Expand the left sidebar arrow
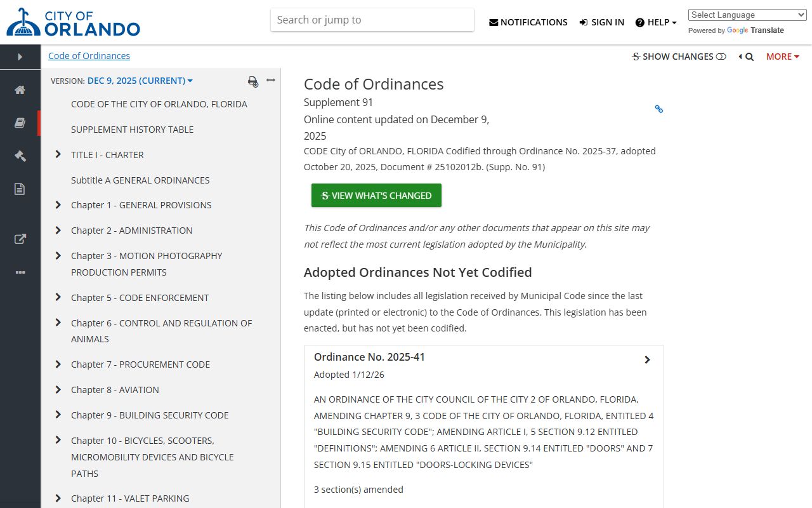This screenshot has width=812, height=508. point(20,57)
